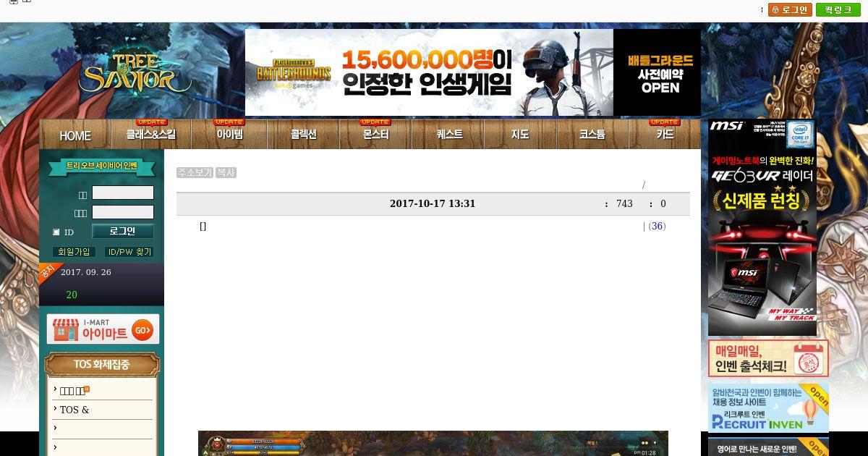The image size is (868, 456).
Task: Click 배틀그라운드 사전예약 OPEN panel
Action: 657,72
